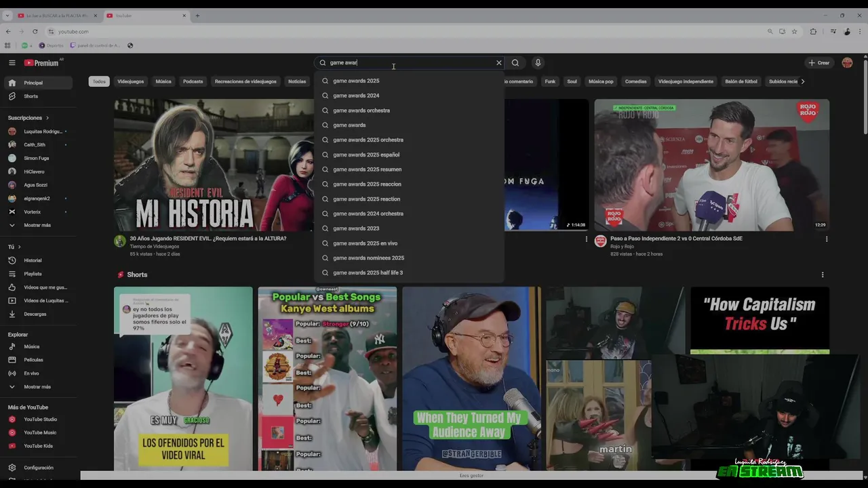This screenshot has height=488, width=868.
Task: Start voice search with microphone
Action: pos(538,62)
